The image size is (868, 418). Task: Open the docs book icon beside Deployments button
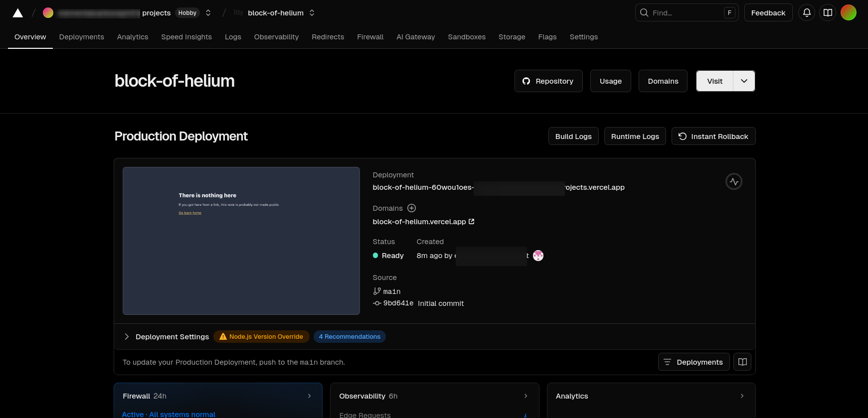pos(742,362)
